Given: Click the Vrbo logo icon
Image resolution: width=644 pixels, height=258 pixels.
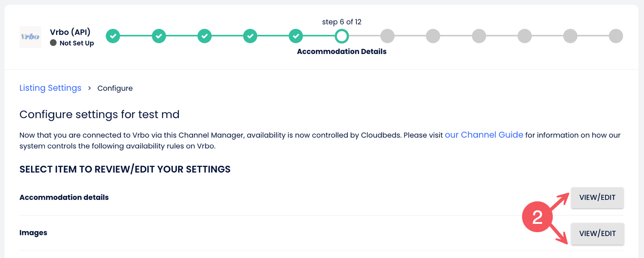Looking at the screenshot, I should (30, 37).
